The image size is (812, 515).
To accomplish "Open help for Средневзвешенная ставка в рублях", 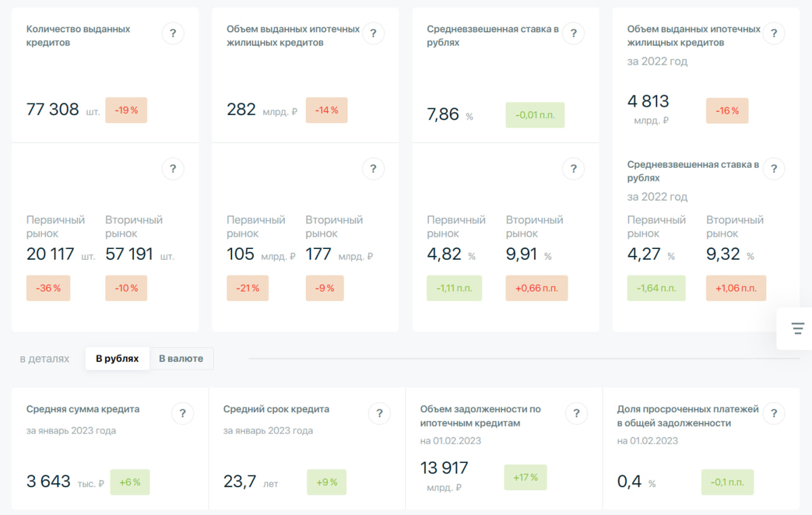I will click(573, 33).
